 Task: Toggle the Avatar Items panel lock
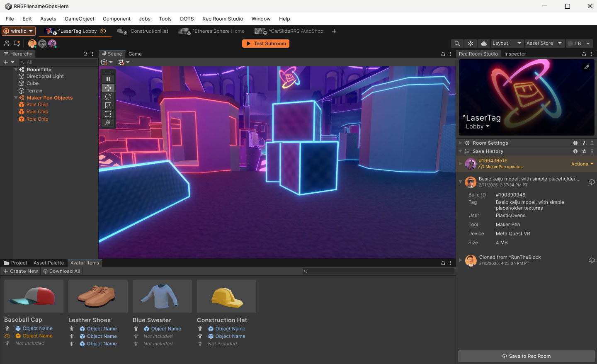443,263
